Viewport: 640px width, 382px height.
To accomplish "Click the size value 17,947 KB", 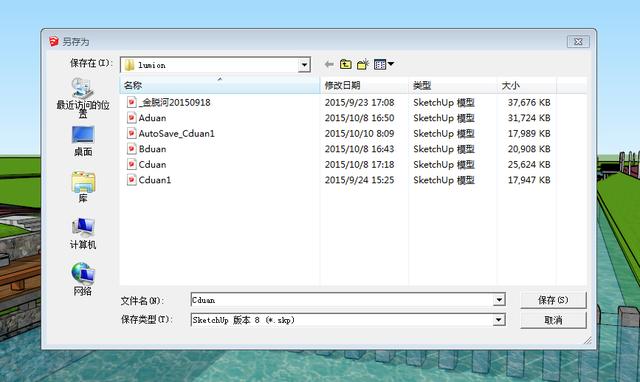I will click(x=529, y=180).
